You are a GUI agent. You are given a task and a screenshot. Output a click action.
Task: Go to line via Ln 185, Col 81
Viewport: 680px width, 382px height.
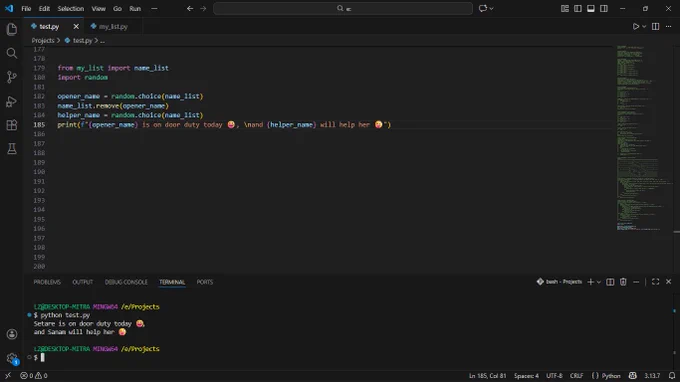pyautogui.click(x=487, y=376)
